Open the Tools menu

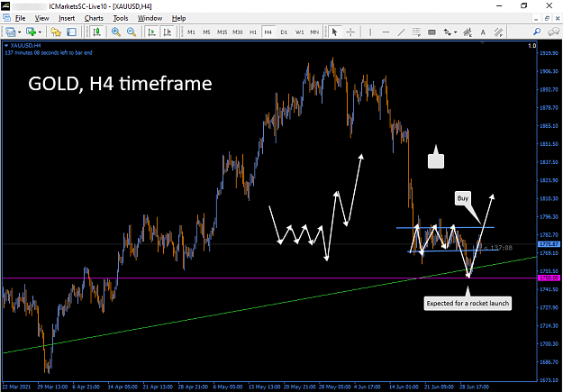coord(121,18)
